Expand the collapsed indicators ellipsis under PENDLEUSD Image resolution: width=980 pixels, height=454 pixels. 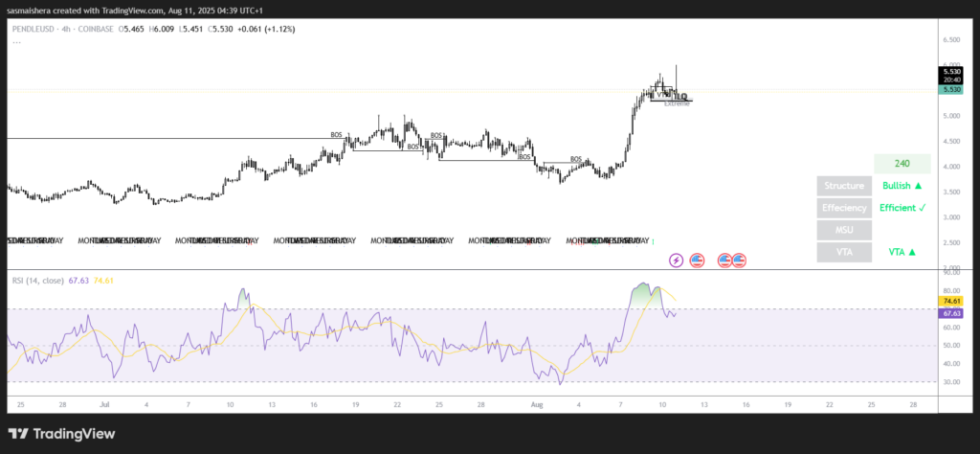(17, 42)
